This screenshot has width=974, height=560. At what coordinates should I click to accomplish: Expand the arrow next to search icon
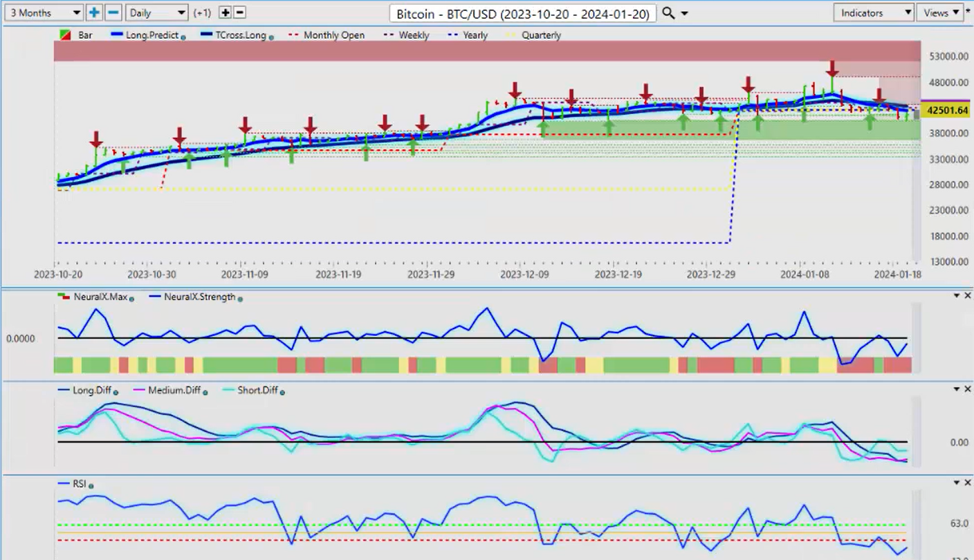click(x=685, y=14)
